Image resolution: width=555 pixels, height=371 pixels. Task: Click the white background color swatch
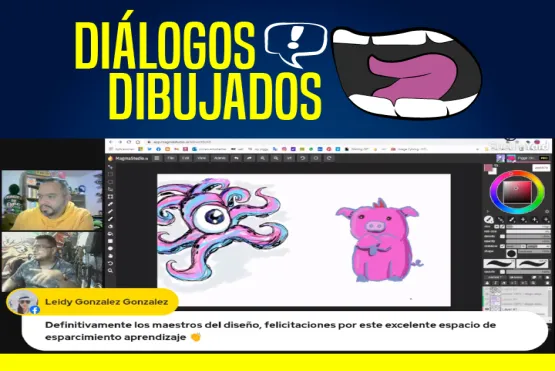tap(493, 172)
